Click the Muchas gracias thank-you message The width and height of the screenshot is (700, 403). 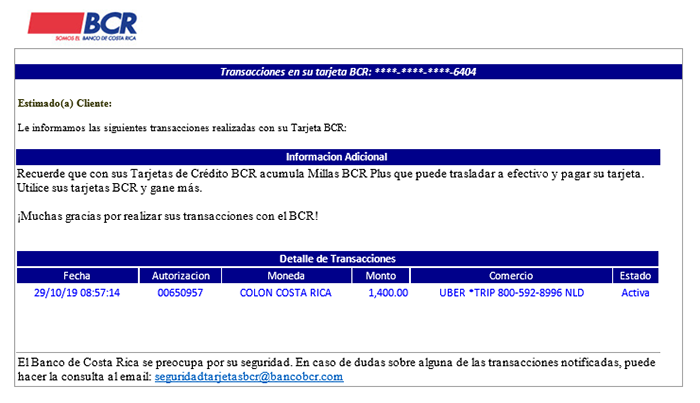(168, 216)
